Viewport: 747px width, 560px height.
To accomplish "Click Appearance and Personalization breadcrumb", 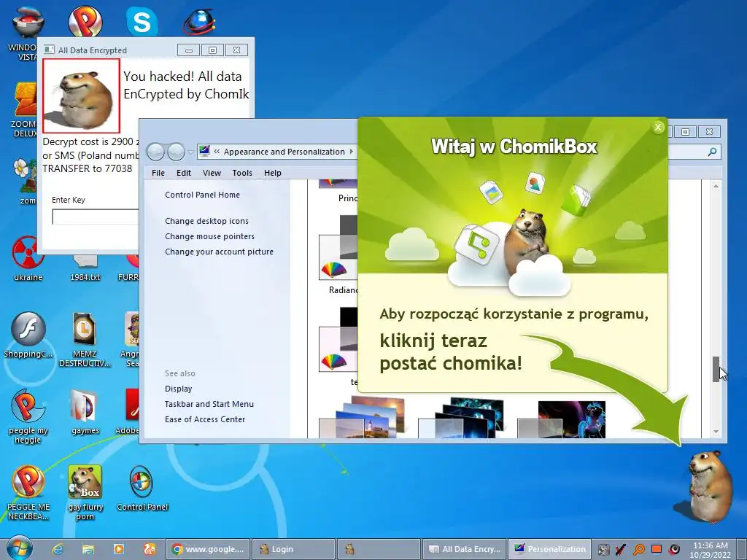I will (x=284, y=152).
